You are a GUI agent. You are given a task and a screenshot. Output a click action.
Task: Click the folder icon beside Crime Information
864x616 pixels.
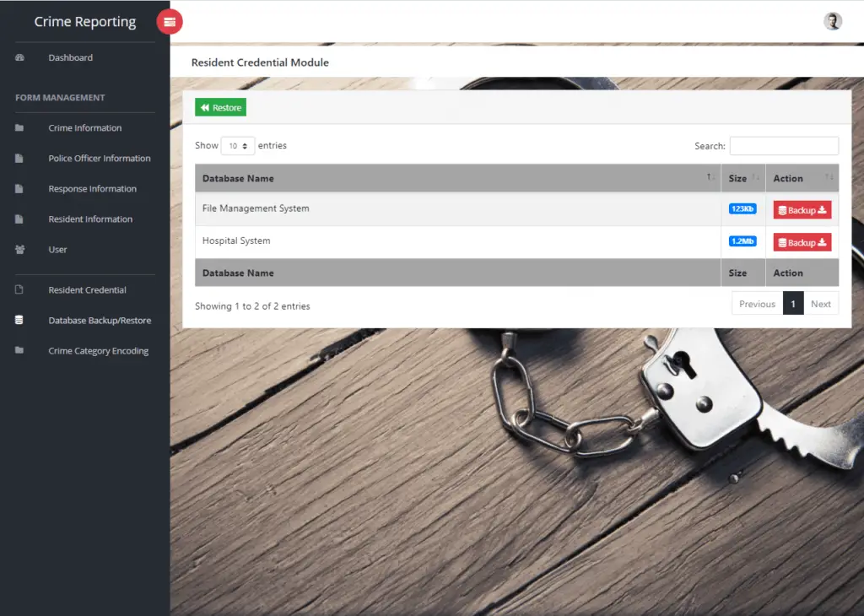[x=20, y=127]
